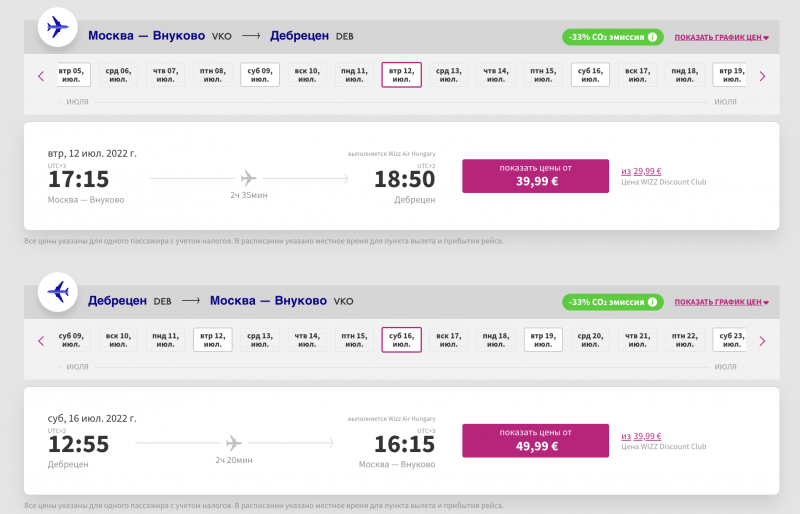Viewport: 800px width, 514px height.
Task: Select Saturday 09 July outbound date
Action: point(260,75)
